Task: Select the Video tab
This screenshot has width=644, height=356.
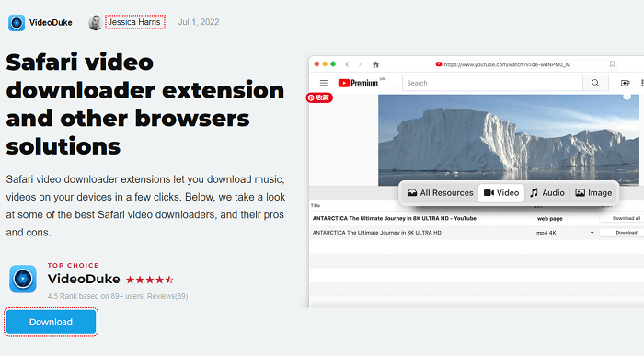Action: click(501, 193)
